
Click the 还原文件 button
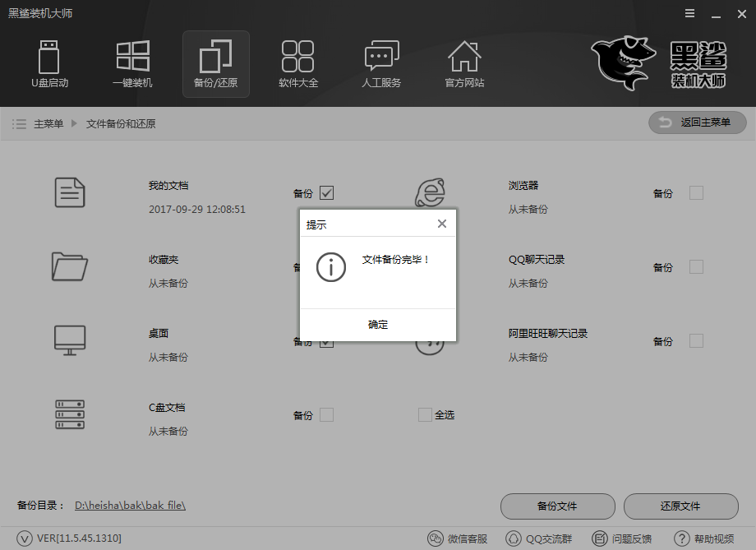681,506
